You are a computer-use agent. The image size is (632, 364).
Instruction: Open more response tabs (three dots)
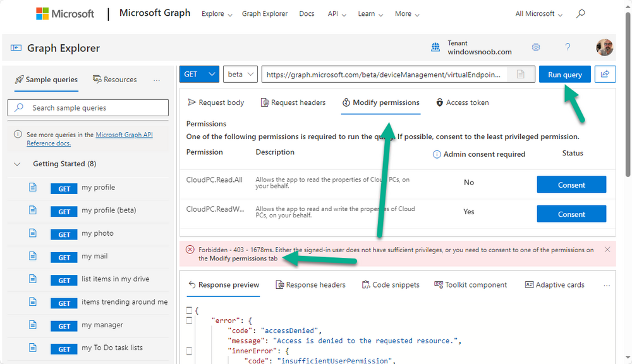pos(607,285)
